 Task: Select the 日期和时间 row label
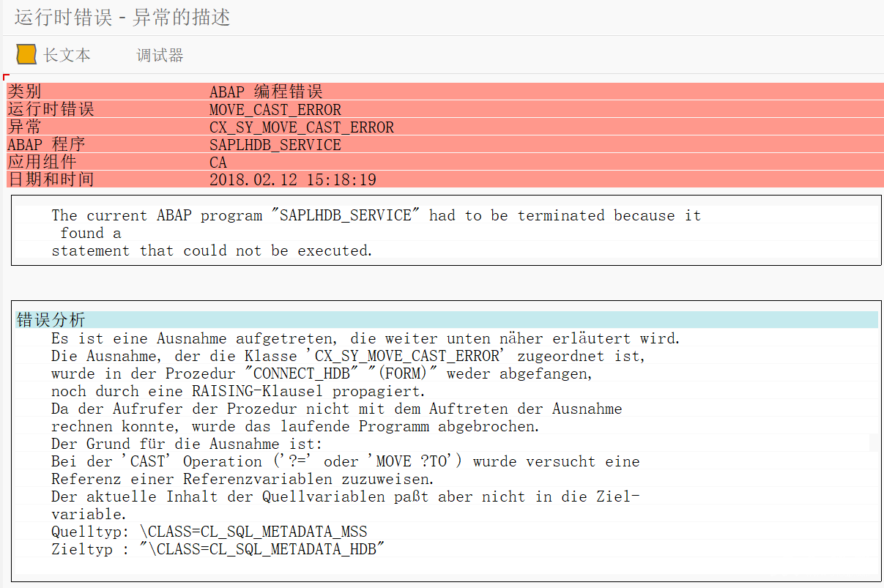51,179
